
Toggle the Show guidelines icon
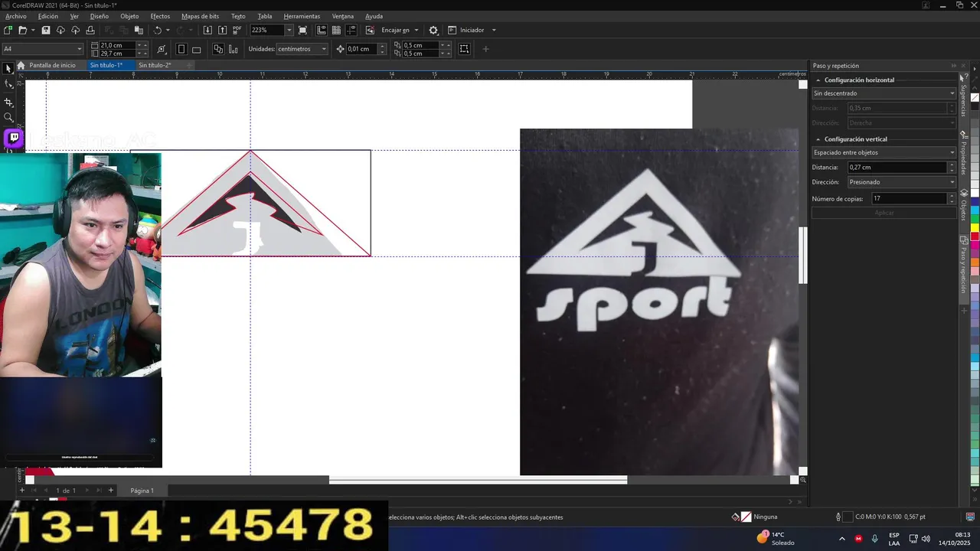pyautogui.click(x=351, y=30)
